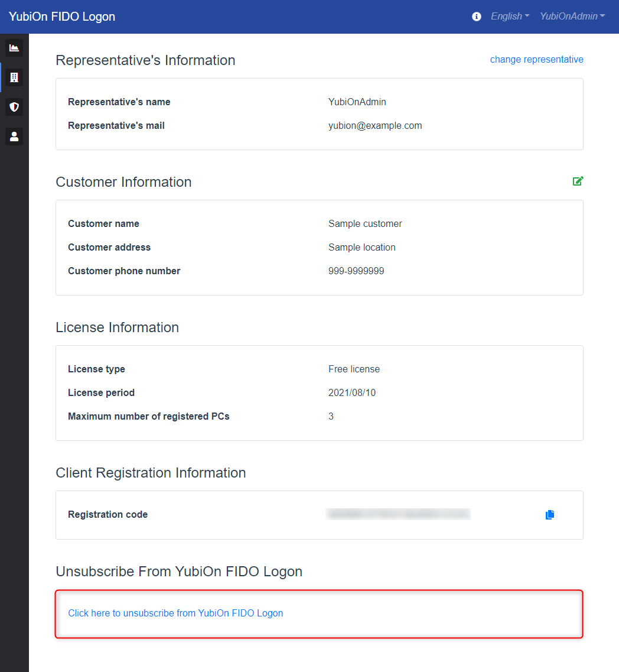Select the maximum registered PCs value 3
The width and height of the screenshot is (619, 672).
[331, 416]
